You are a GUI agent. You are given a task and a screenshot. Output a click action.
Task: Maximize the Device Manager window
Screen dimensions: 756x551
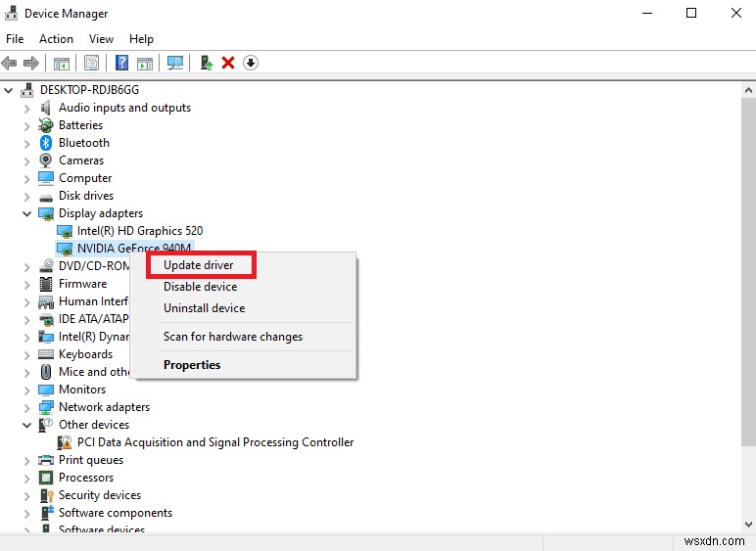tap(691, 13)
